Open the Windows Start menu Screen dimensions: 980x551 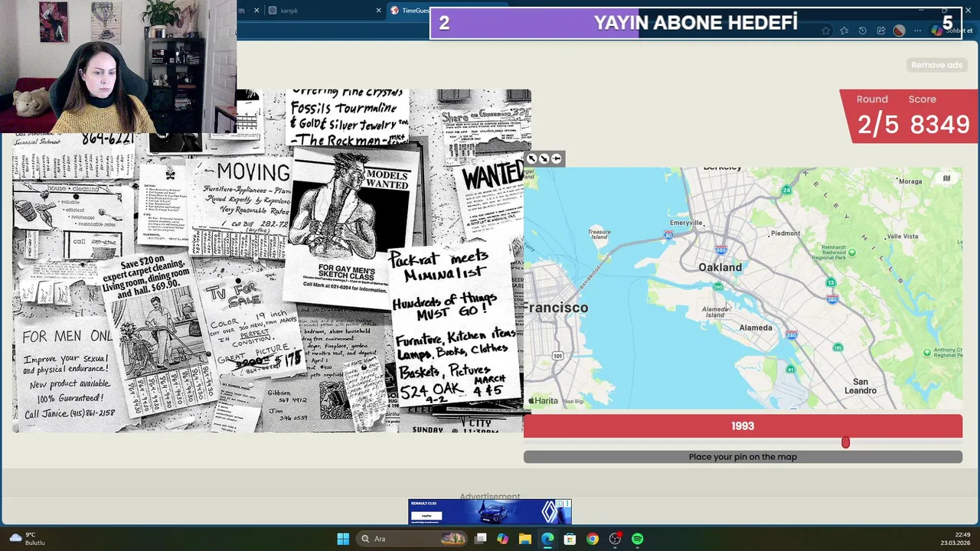point(343,539)
